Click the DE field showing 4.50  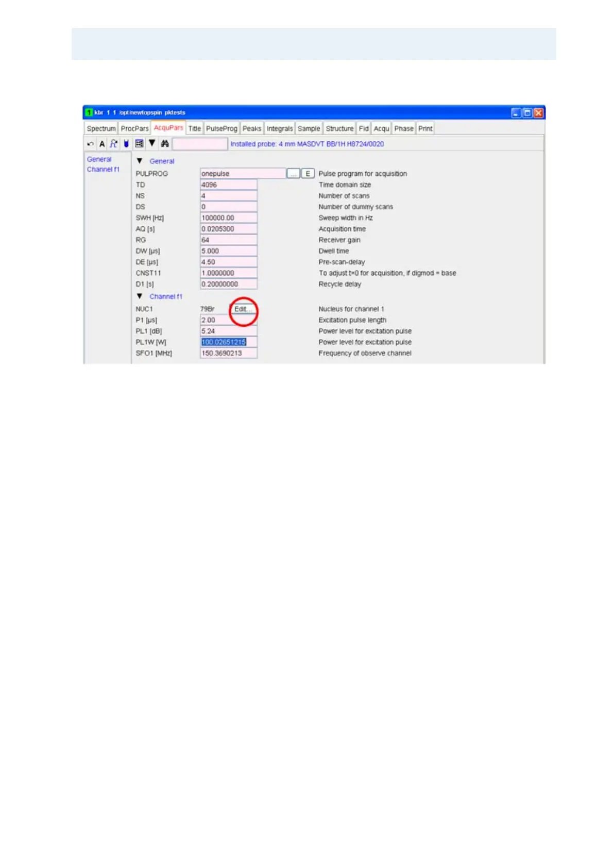pyautogui.click(x=229, y=262)
